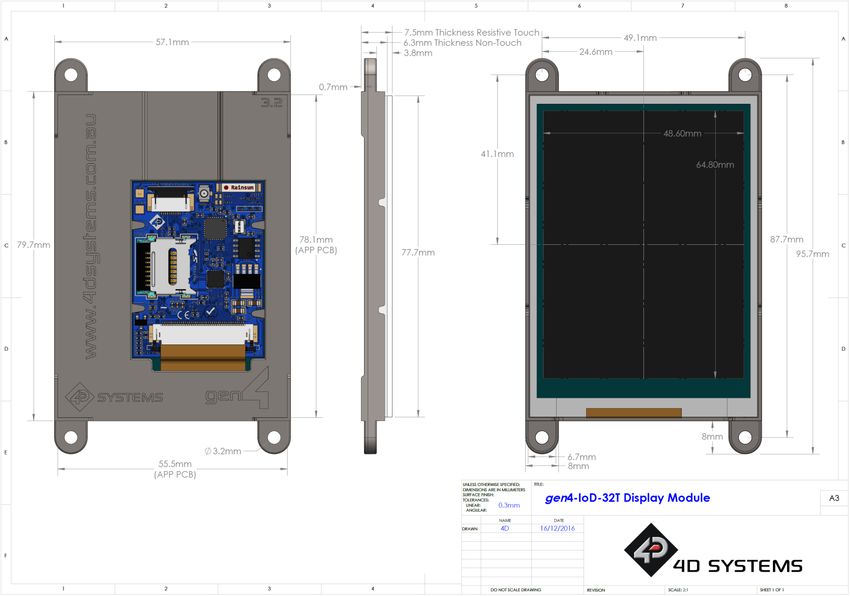Screen dimensions: 850x596
Task: Click the REVISION field in title block
Action: pos(596,590)
